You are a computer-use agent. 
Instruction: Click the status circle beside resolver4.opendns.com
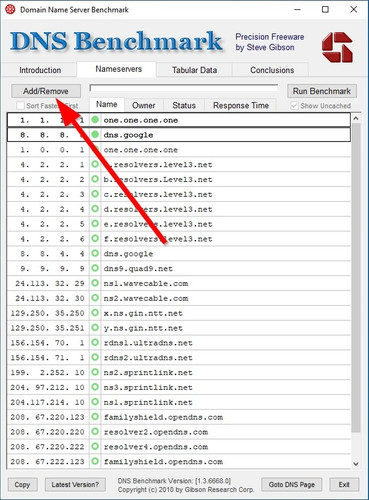coord(95,446)
